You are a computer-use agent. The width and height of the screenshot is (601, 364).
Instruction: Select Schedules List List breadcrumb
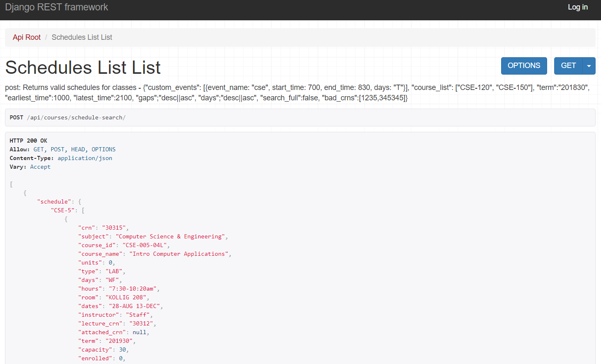[x=82, y=37]
